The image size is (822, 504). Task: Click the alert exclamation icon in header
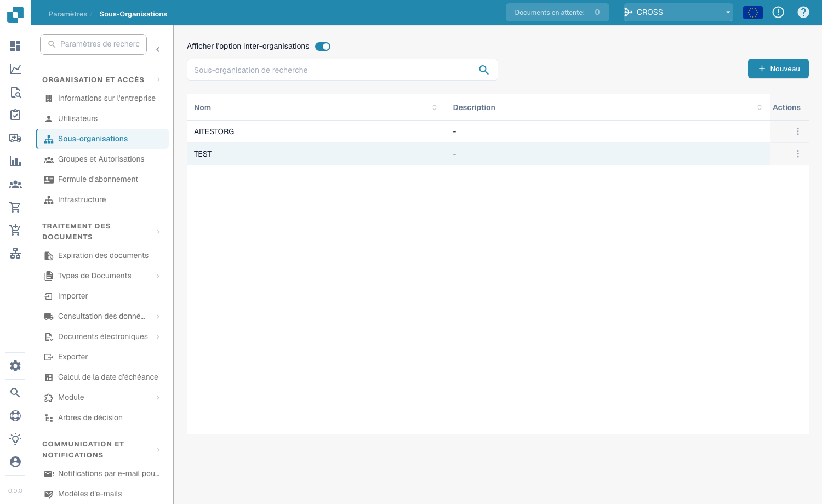click(778, 12)
